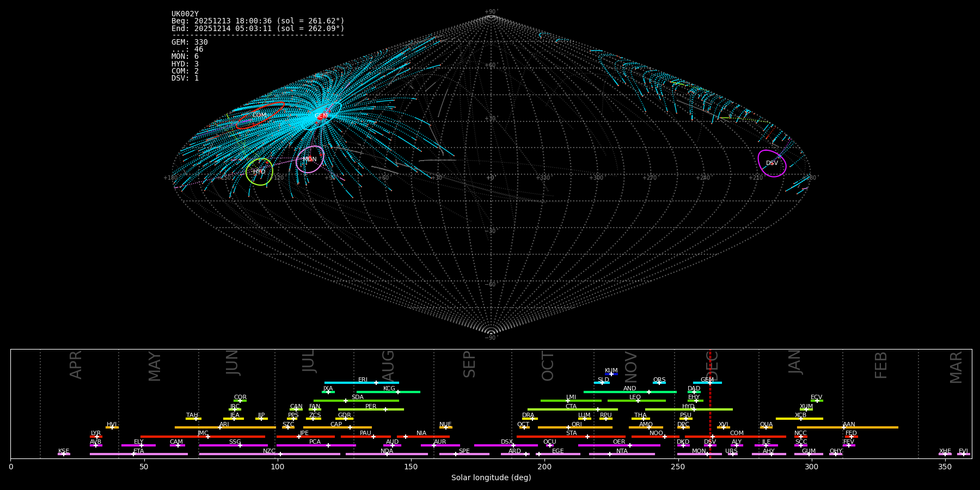Click the SSG purple bar in timeline
Image resolution: width=980 pixels, height=490 pixels.
click(233, 445)
